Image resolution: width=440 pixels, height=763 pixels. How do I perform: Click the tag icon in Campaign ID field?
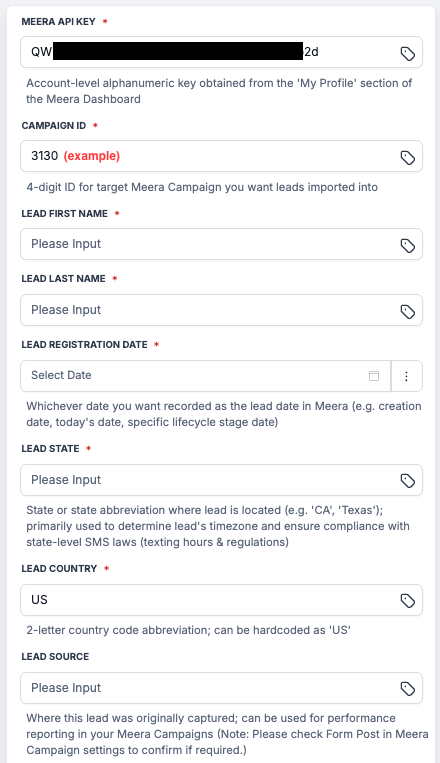[x=407, y=157]
